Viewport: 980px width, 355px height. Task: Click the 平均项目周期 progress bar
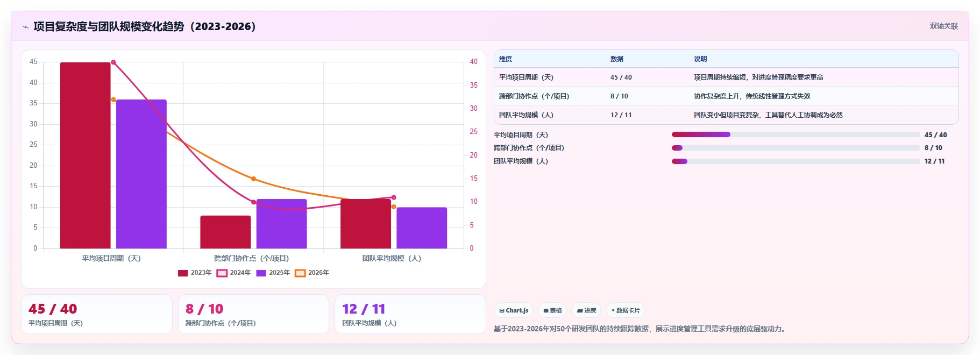796,134
